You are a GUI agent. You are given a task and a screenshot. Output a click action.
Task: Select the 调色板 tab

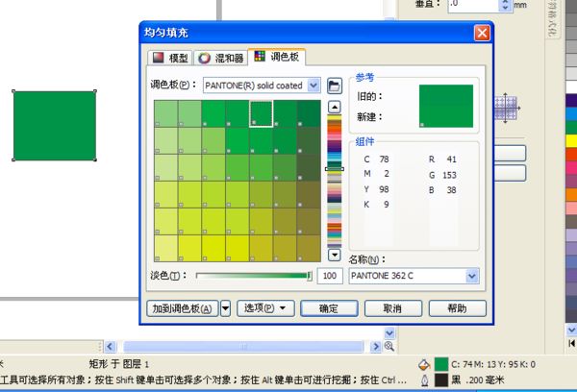277,57
